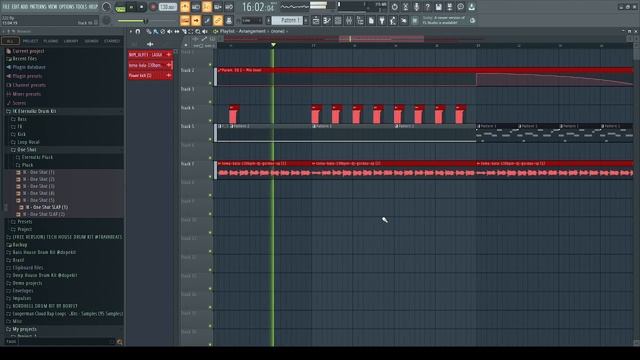Click multilink to controllers icon
This screenshot has height=360, width=640.
tap(229, 20)
